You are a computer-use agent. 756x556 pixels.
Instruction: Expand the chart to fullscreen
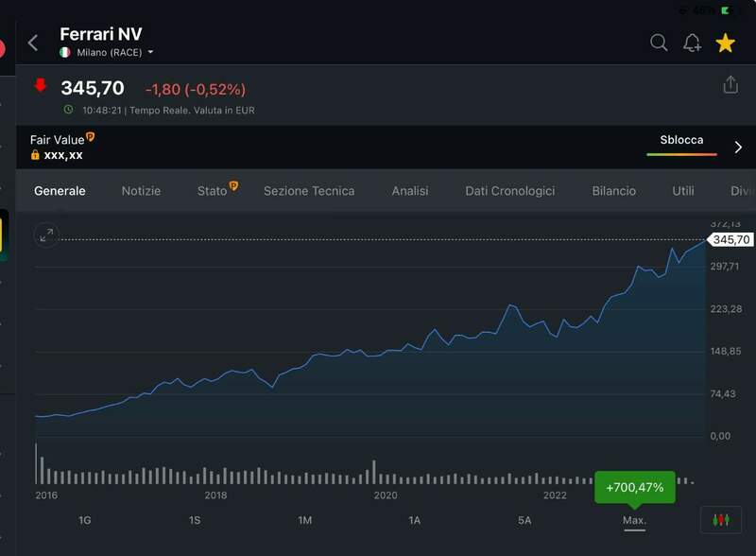(46, 235)
